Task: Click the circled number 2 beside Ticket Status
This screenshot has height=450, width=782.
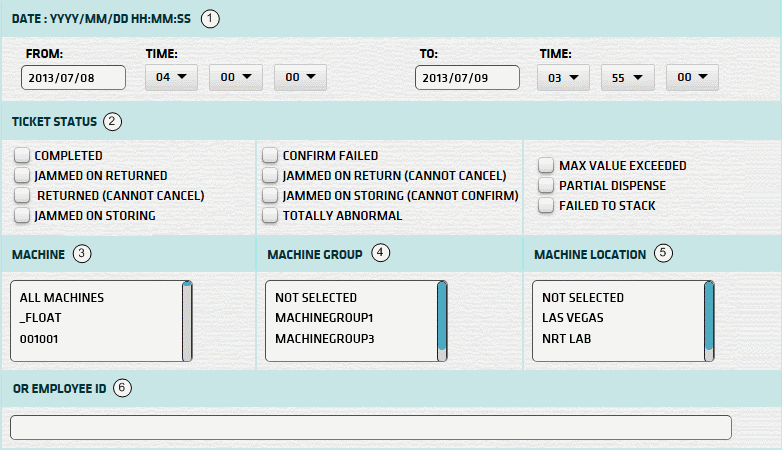Action: pyautogui.click(x=112, y=122)
